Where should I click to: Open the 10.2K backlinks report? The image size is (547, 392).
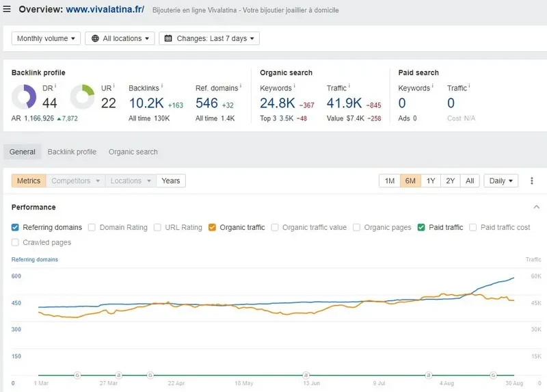[146, 103]
